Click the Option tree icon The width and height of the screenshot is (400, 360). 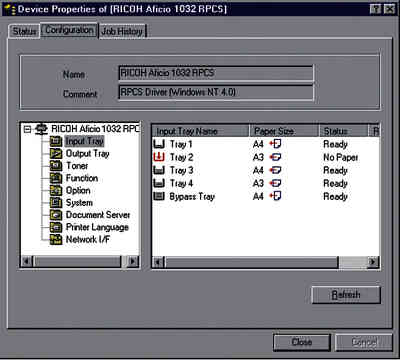click(56, 190)
